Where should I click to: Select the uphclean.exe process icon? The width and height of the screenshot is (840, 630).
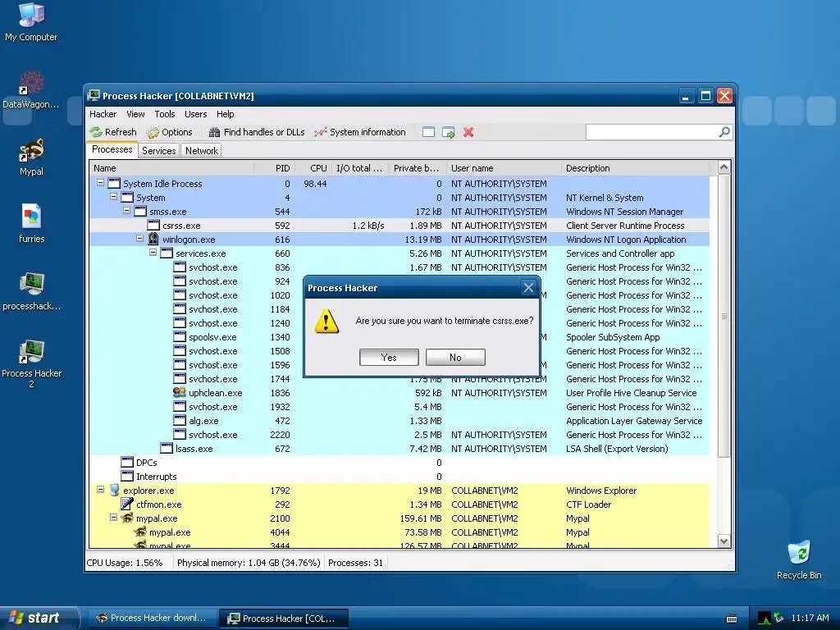click(x=180, y=392)
